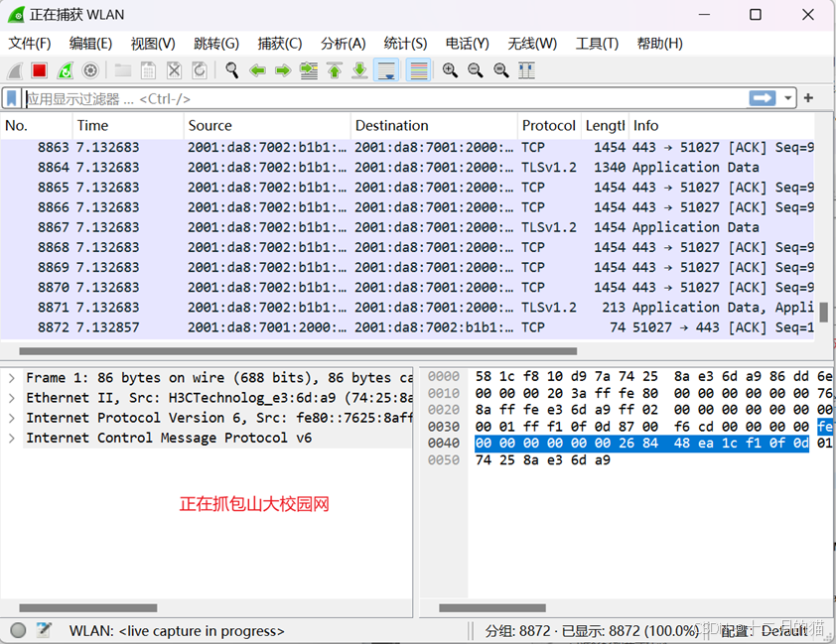Sort by the Info column header
836x644 pixels.
point(722,126)
